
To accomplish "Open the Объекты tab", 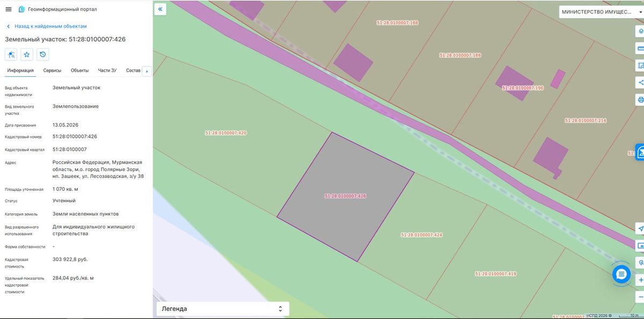I will pos(79,71).
